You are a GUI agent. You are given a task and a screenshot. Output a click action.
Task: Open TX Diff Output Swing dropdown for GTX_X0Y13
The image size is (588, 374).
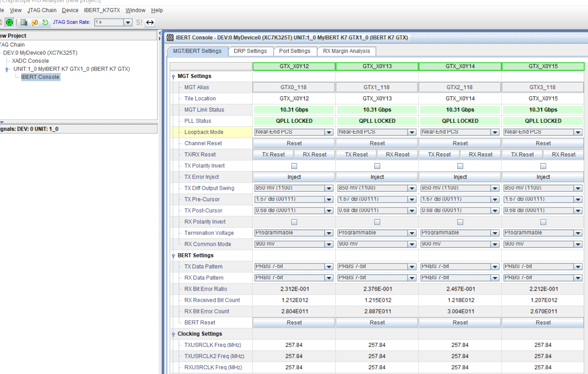[412, 188]
